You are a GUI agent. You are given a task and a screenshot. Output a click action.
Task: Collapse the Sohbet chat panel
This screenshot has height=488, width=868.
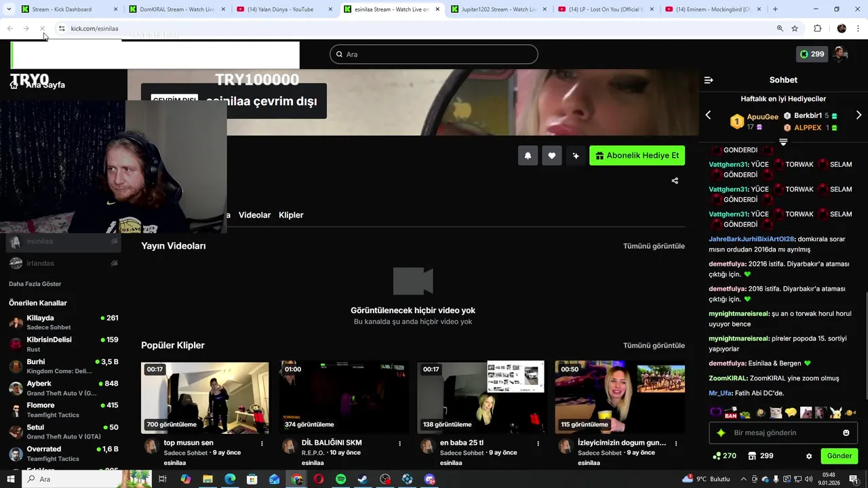(x=709, y=80)
